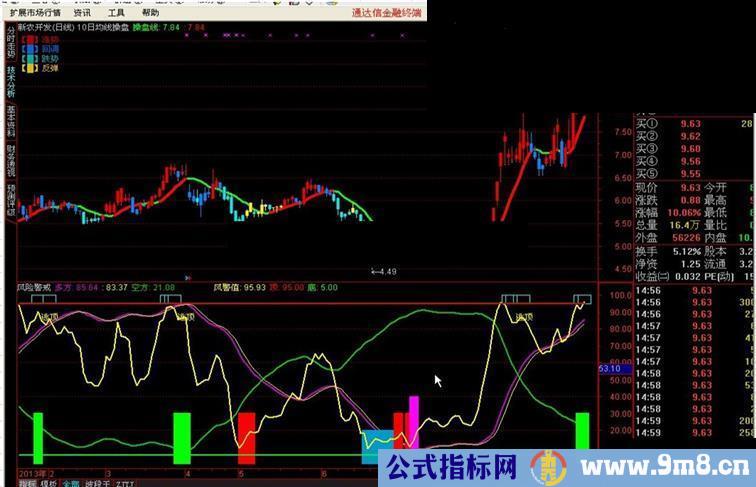756x487 pixels.
Task: Open the 帮助 menu
Action: pyautogui.click(x=150, y=13)
